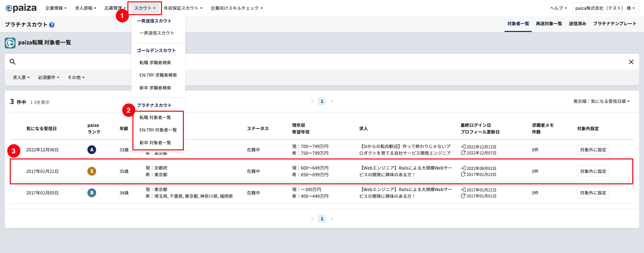The image size is (644, 253).
Task: Select EN:TRY 求職者検索 menu entry
Action: tap(158, 75)
